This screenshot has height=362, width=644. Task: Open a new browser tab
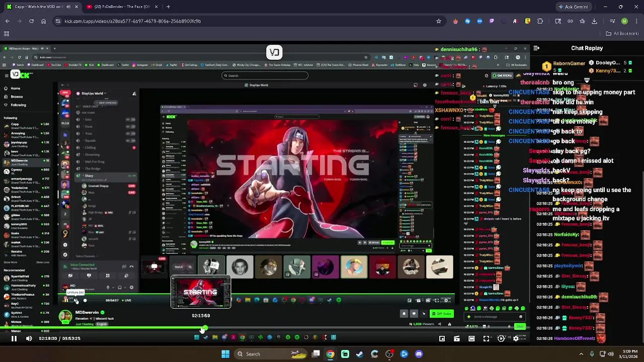click(x=168, y=7)
